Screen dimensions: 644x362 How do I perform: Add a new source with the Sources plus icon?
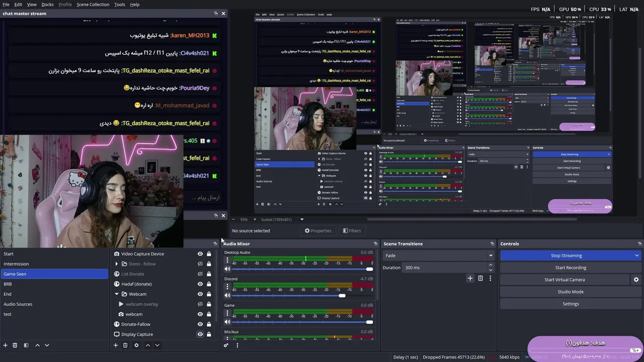(116, 345)
